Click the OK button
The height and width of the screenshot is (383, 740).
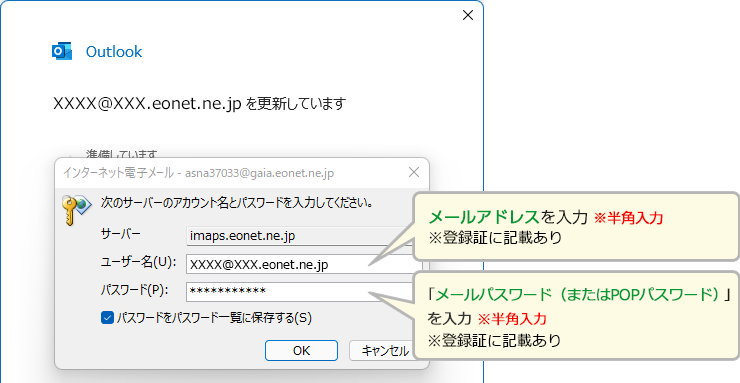coord(301,350)
